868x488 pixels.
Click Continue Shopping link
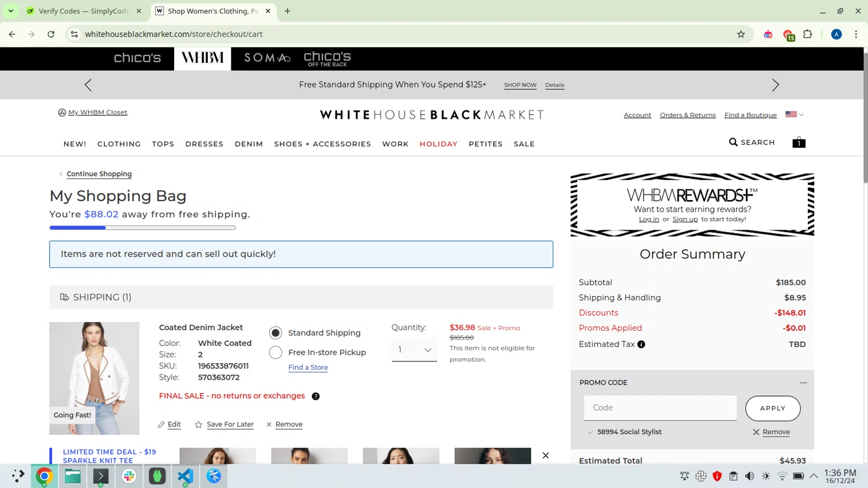tap(99, 174)
